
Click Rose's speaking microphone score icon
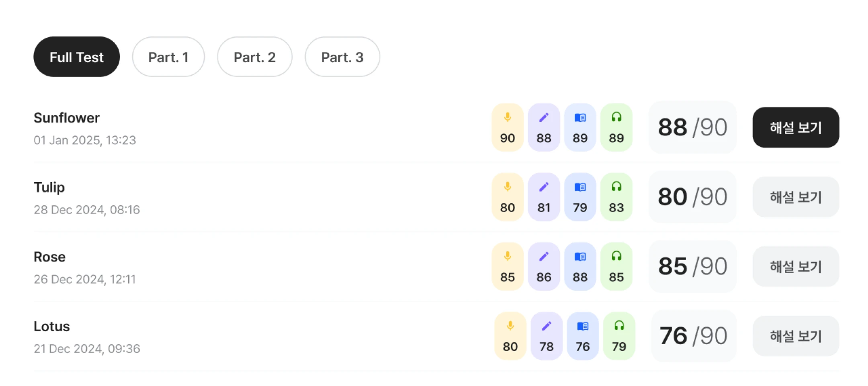pyautogui.click(x=508, y=257)
